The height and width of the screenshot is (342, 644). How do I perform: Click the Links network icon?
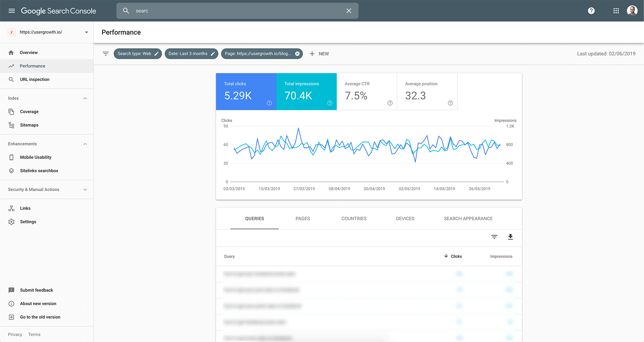pyautogui.click(x=11, y=208)
